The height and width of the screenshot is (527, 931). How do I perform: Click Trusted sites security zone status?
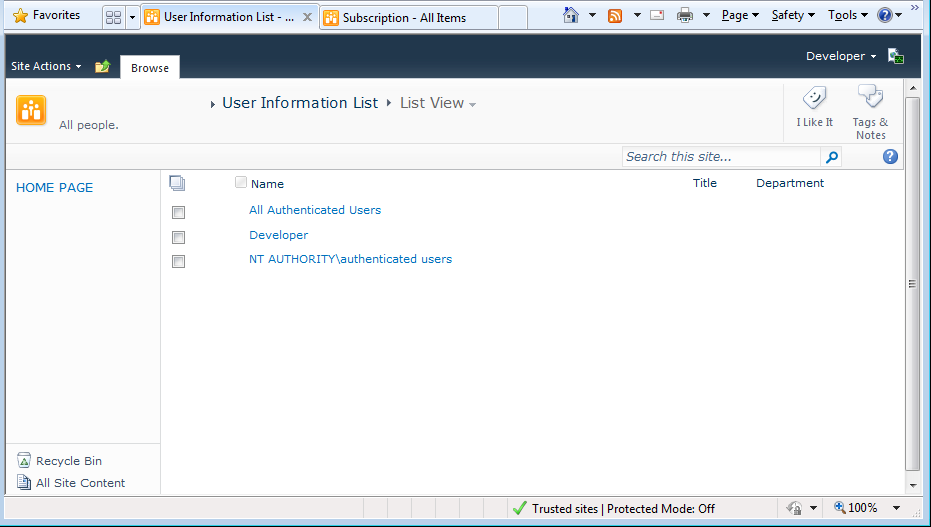tap(615, 509)
